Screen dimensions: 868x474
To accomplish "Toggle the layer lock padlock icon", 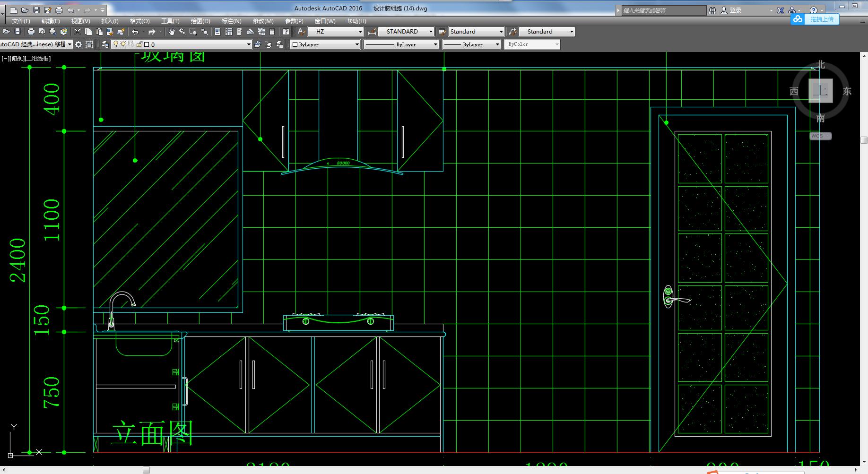I will pyautogui.click(x=139, y=44).
